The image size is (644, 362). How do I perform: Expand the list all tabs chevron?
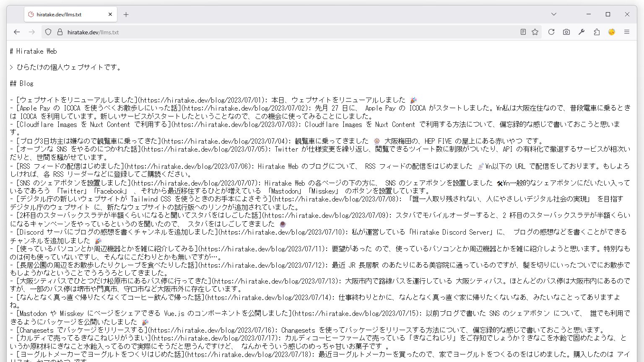pyautogui.click(x=554, y=14)
